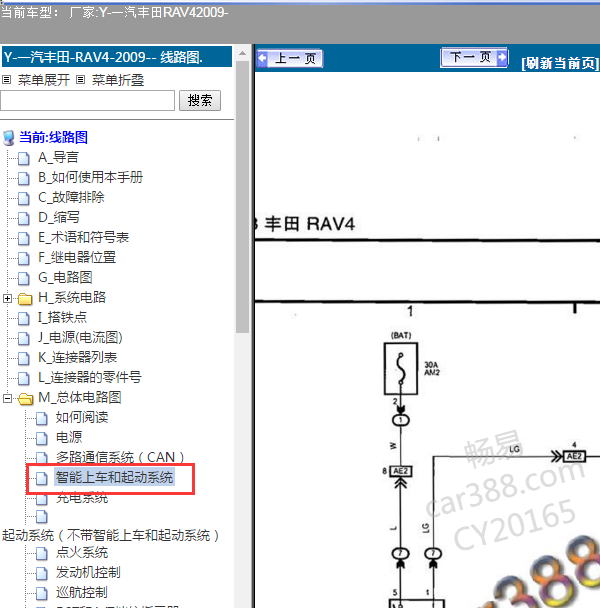600x608 pixels.
Task: Click the icon beside 菜单展开
Action: (7, 80)
